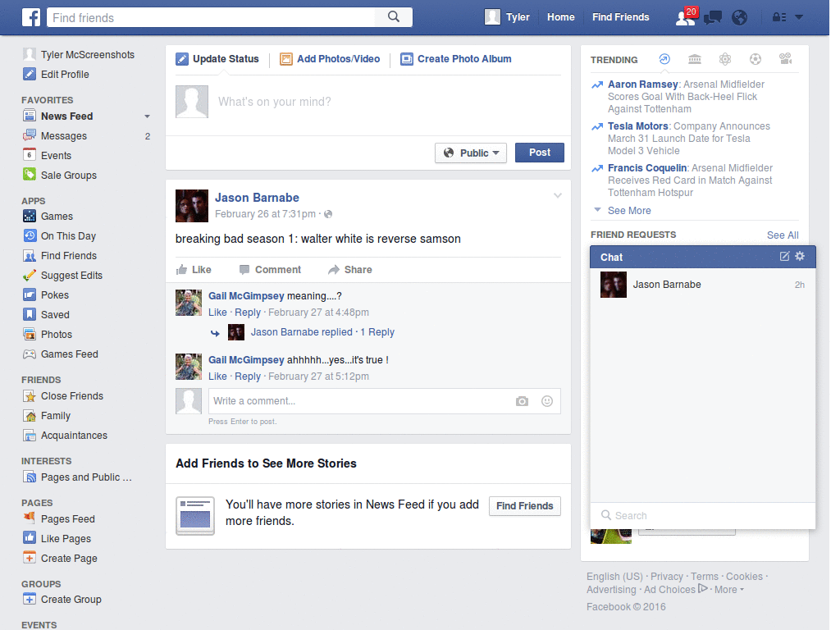Image resolution: width=840 pixels, height=630 pixels.
Task: Show entertainment trends camera icon
Action: [785, 59]
